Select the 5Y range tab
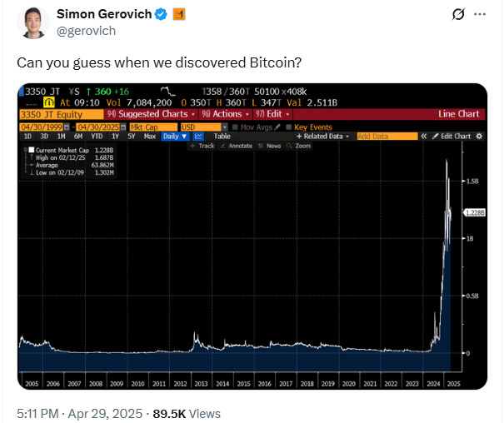This screenshot has height=423, width=504. 132,137
